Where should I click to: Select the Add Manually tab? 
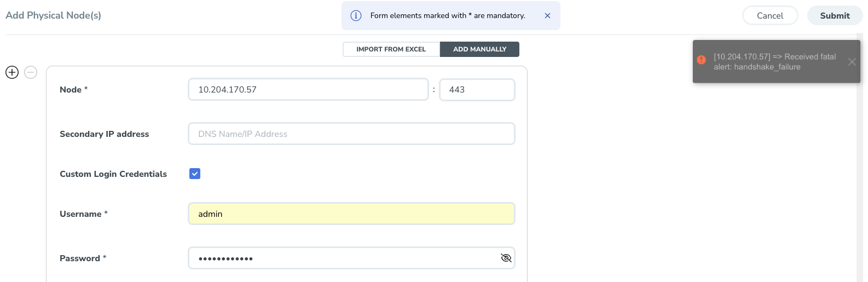pyautogui.click(x=479, y=49)
